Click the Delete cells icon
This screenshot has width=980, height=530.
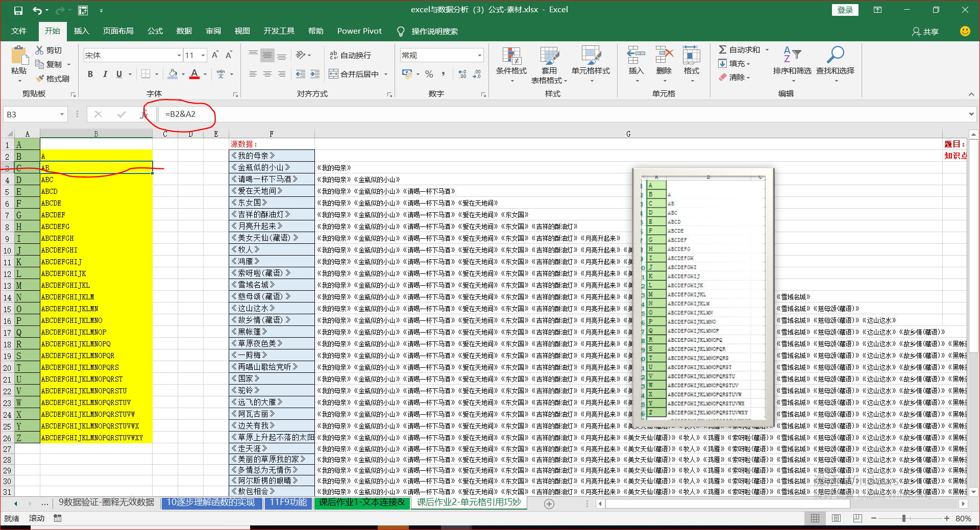[x=664, y=55]
